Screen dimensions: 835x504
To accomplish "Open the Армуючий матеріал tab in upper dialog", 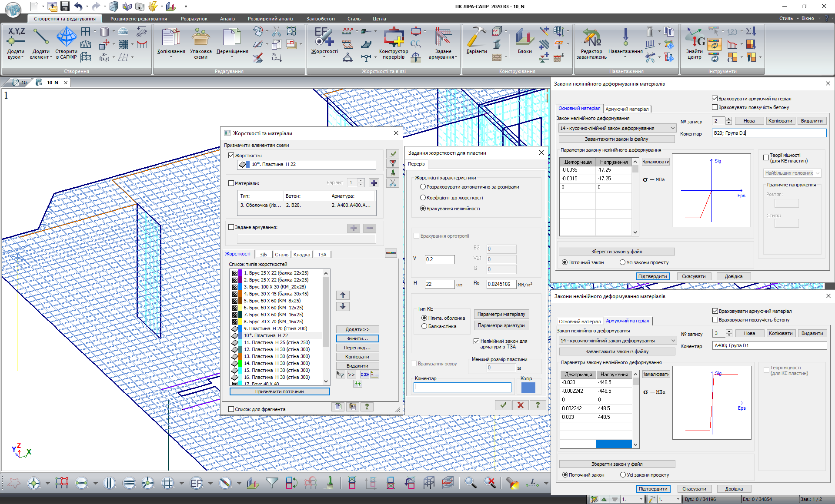I will point(627,109).
